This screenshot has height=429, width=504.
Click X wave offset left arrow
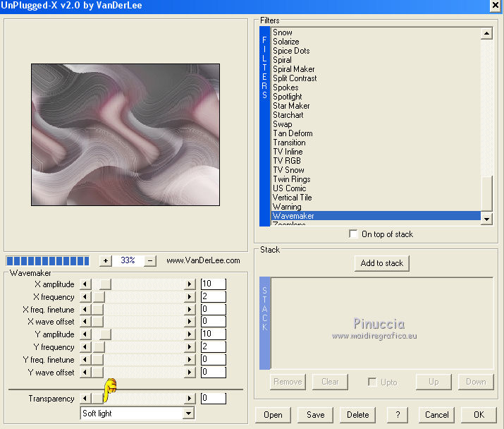(x=85, y=322)
